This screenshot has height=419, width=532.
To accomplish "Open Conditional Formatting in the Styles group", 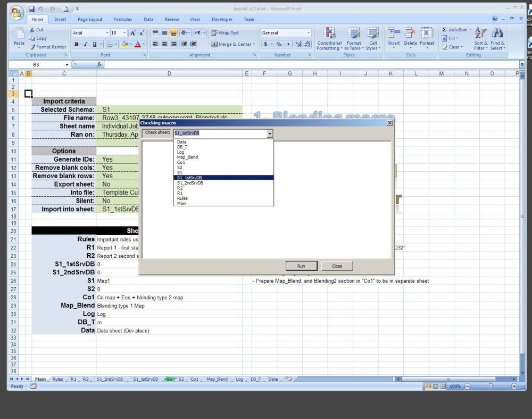I will (329, 38).
